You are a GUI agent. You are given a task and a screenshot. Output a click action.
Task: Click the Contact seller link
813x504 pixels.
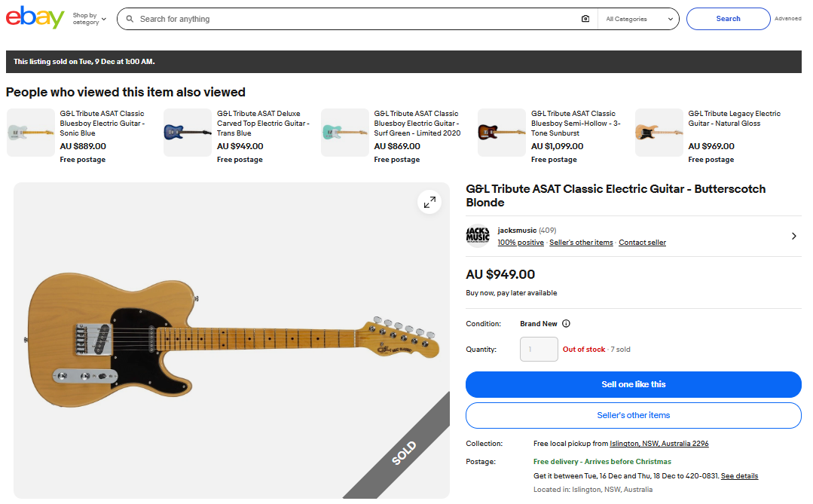(642, 243)
